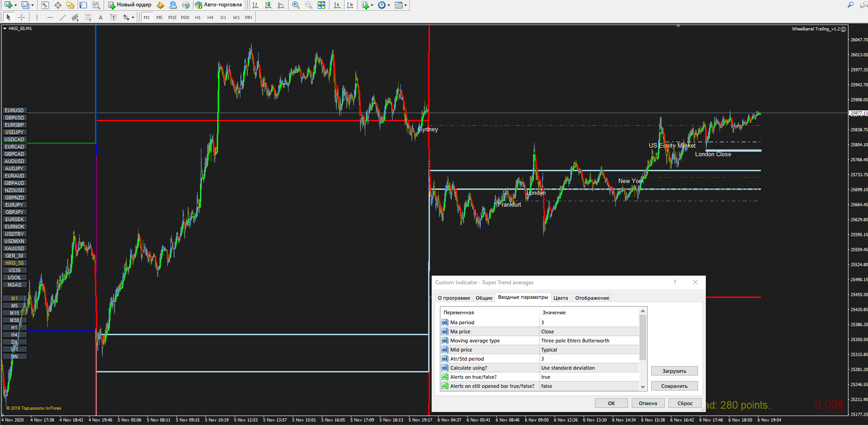
Task: Toggle H1 timeframe in toolbar
Action: tap(198, 17)
